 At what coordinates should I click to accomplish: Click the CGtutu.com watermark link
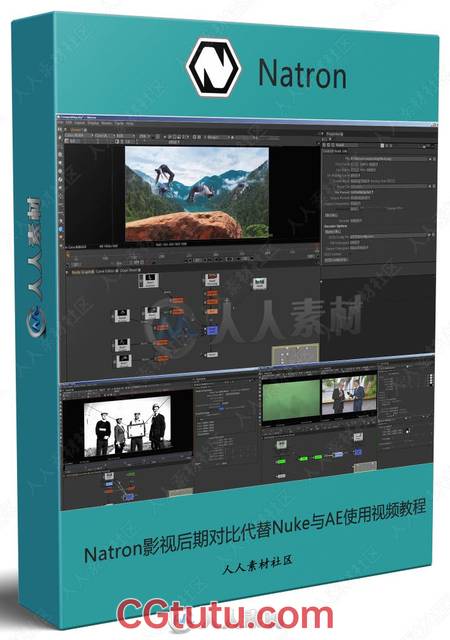pos(225,615)
